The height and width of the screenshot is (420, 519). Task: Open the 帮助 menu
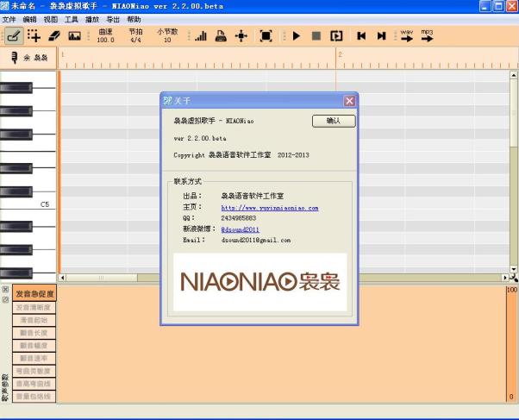[x=134, y=20]
